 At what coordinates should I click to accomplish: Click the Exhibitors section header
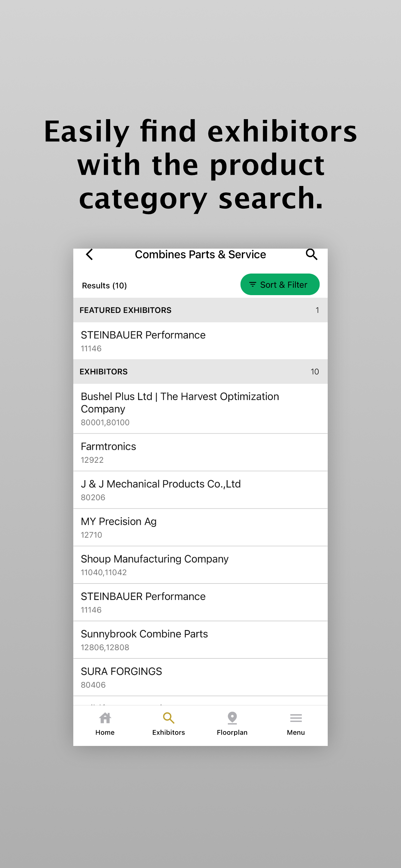click(x=200, y=371)
